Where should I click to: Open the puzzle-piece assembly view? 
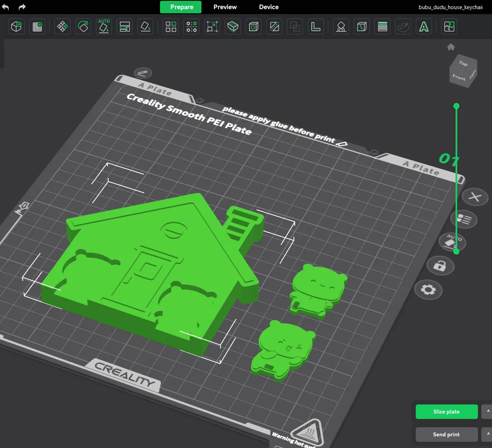tap(449, 27)
